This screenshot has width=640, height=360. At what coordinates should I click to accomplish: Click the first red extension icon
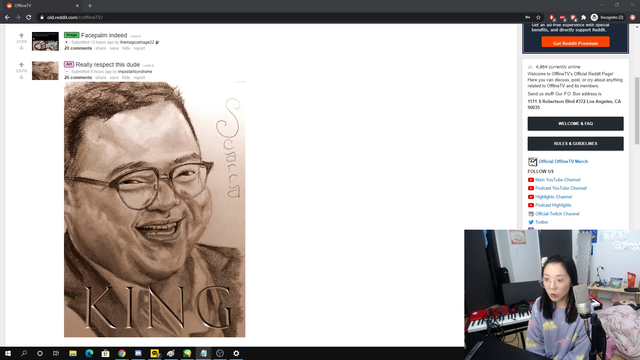pyautogui.click(x=552, y=18)
